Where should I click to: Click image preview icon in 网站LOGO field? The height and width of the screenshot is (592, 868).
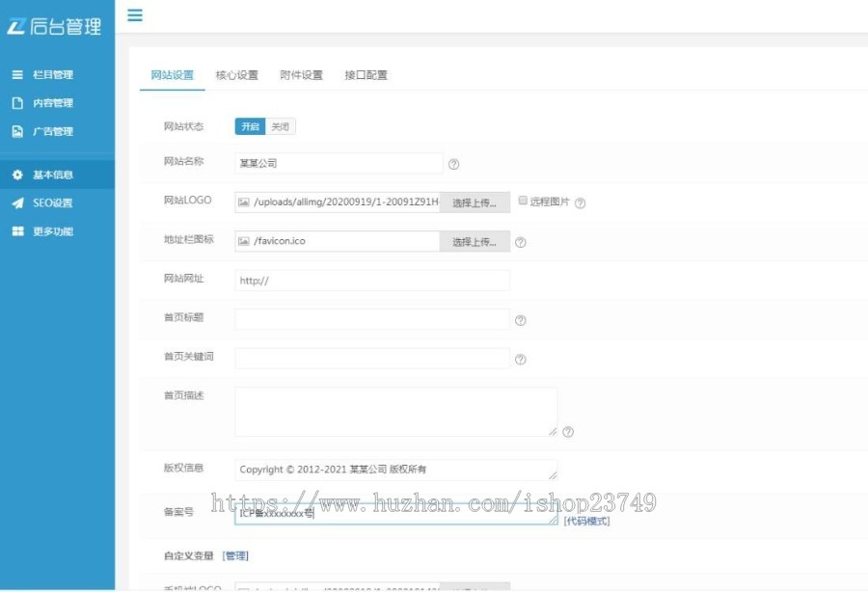pos(244,202)
